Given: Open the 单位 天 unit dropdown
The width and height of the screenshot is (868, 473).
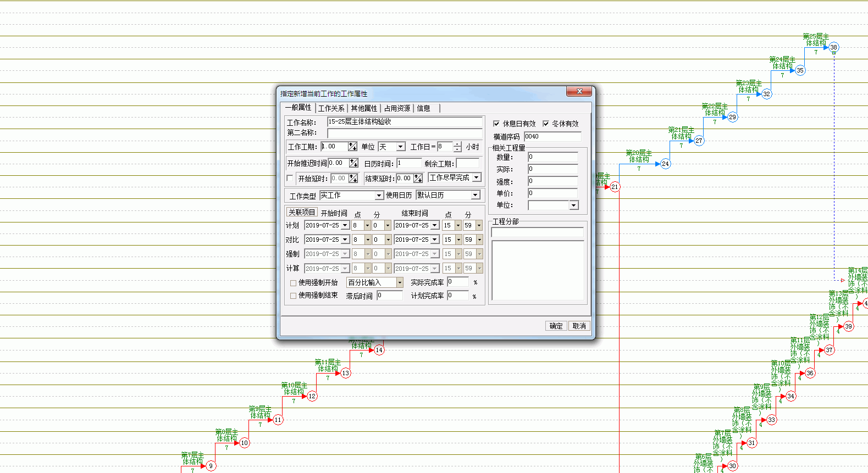Looking at the screenshot, I should click(401, 147).
